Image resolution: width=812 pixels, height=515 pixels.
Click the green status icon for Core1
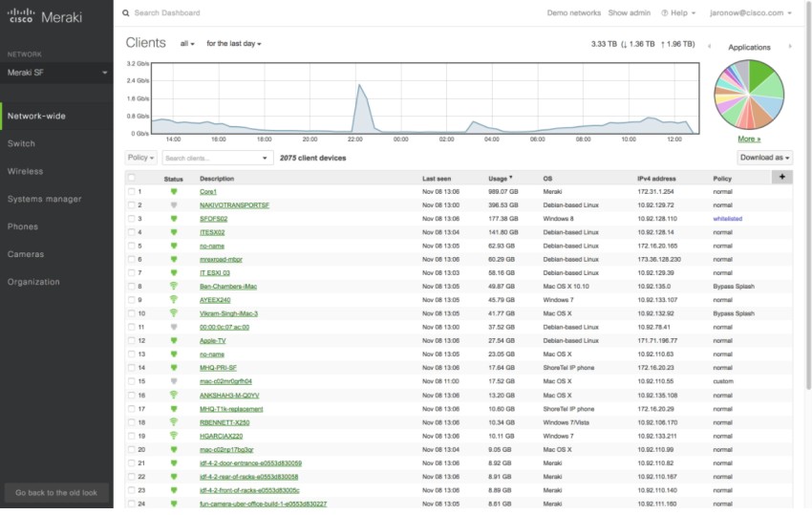[174, 192]
